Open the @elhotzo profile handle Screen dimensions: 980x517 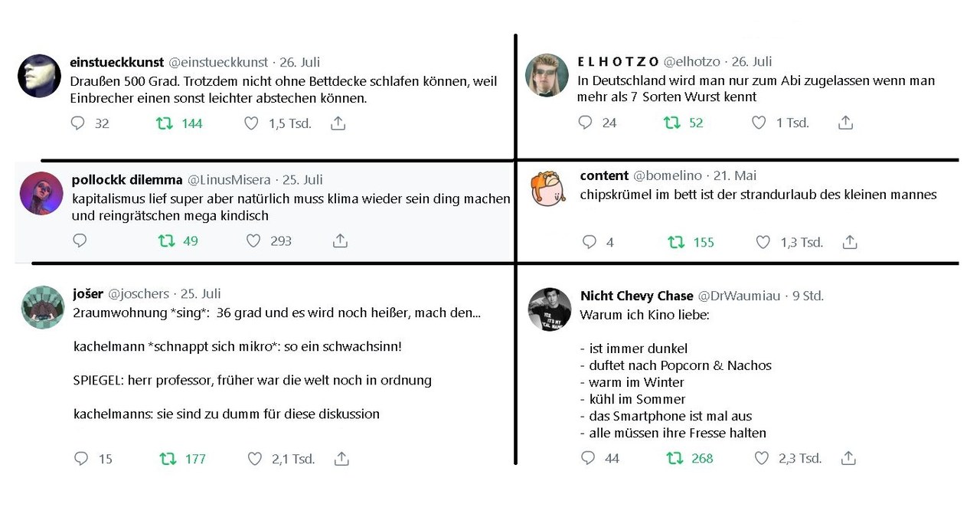click(691, 61)
